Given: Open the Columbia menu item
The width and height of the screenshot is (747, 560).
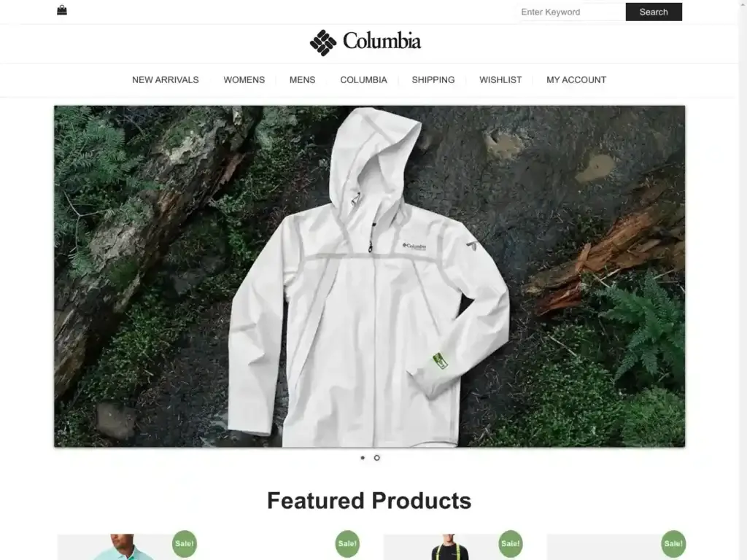Looking at the screenshot, I should (363, 80).
